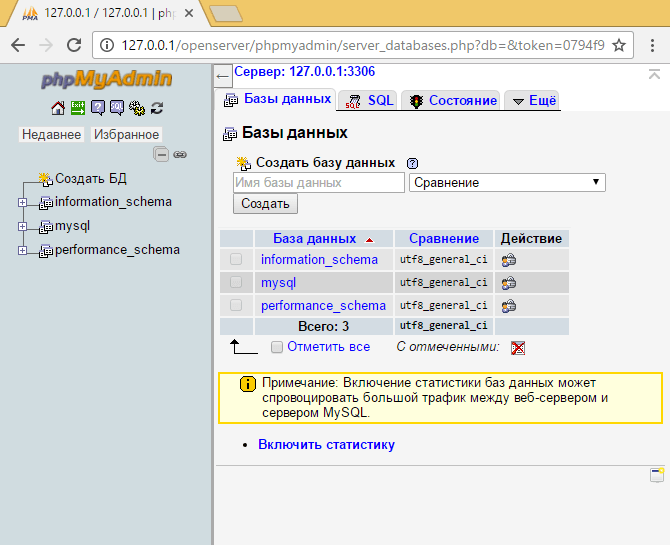Open information_schema link in table
Screen dimensions: 670x545
[319, 259]
